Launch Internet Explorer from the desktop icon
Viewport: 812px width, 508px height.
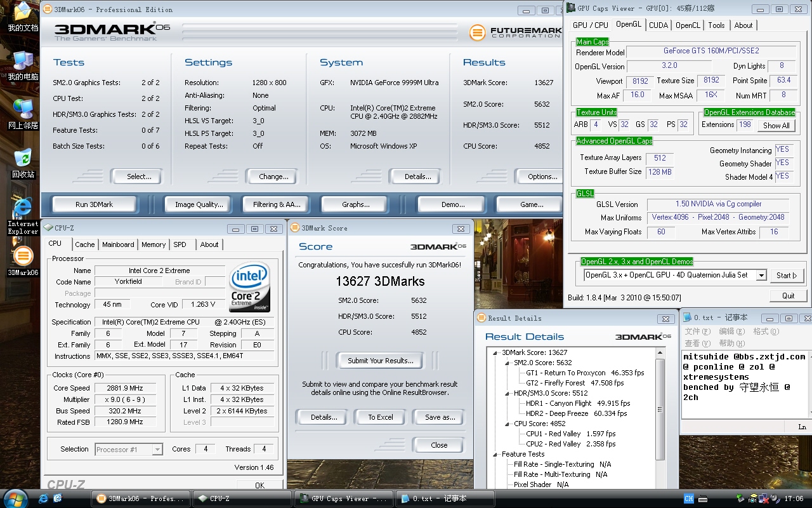(x=23, y=216)
